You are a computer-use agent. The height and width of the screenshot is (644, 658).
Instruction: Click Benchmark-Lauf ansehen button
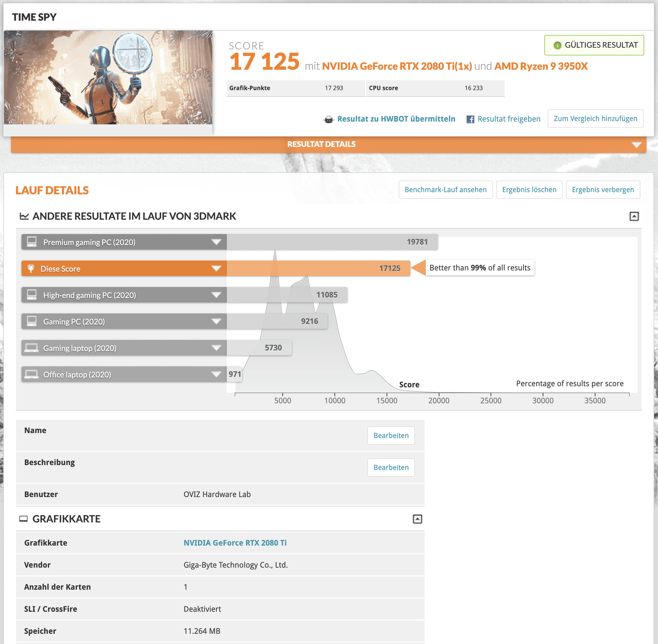pyautogui.click(x=446, y=190)
